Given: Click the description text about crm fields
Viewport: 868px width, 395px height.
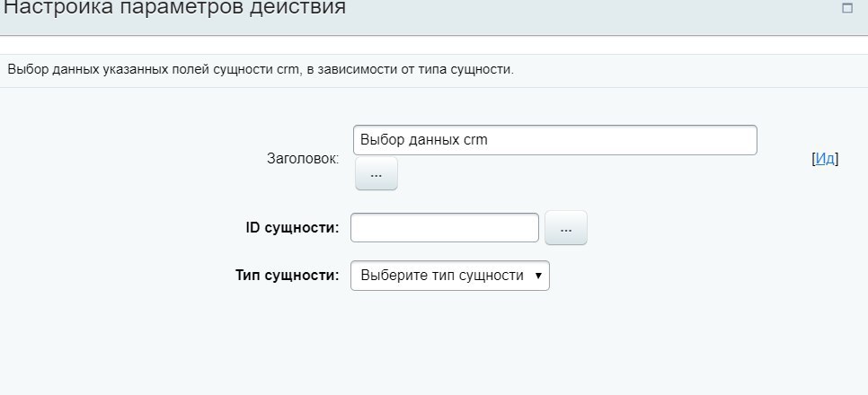Looking at the screenshot, I should (x=260, y=70).
